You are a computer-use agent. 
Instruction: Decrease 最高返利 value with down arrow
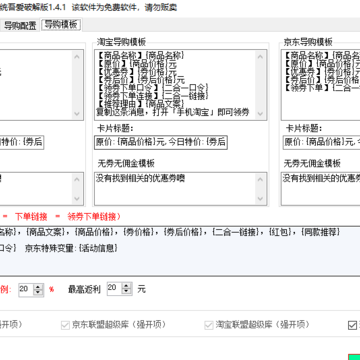coord(127,292)
